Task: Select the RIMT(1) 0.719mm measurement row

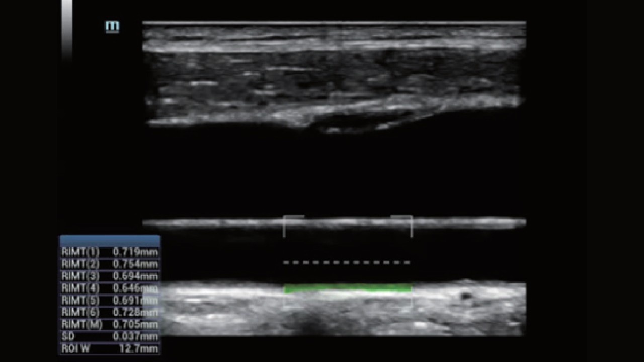Action: (x=110, y=252)
